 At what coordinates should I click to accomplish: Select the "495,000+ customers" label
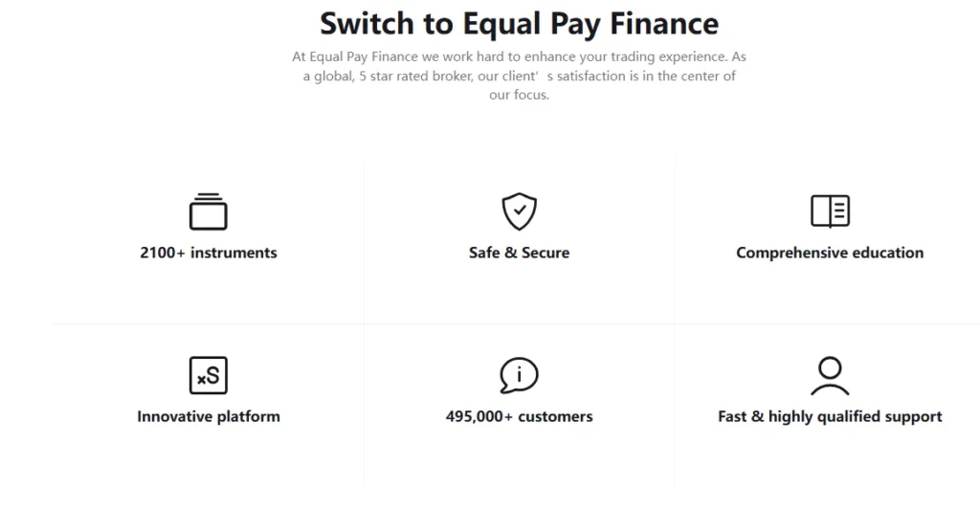tap(519, 417)
